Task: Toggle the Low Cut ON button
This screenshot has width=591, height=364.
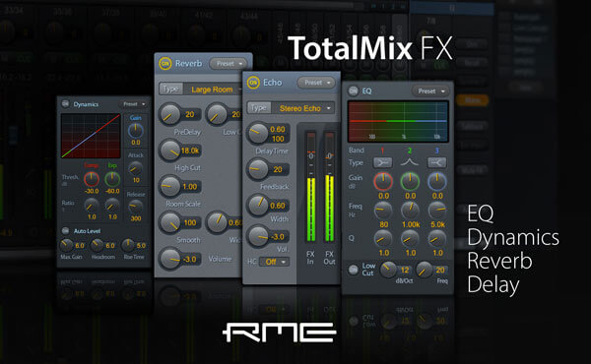Action: pos(354,270)
